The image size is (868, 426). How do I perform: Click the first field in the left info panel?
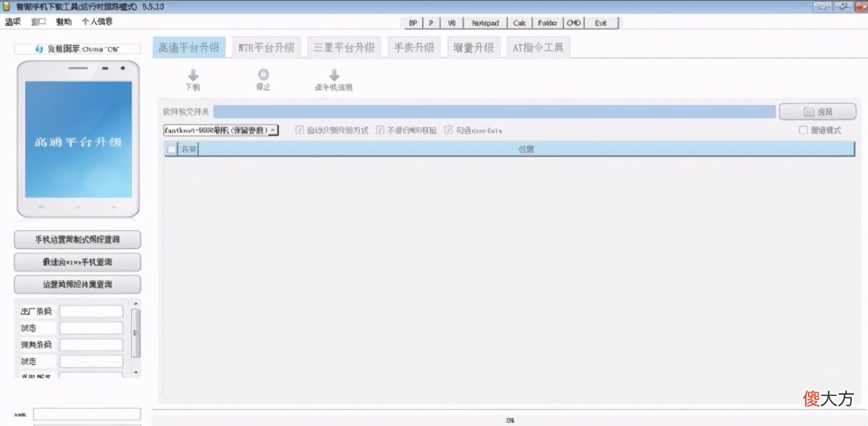(91, 312)
